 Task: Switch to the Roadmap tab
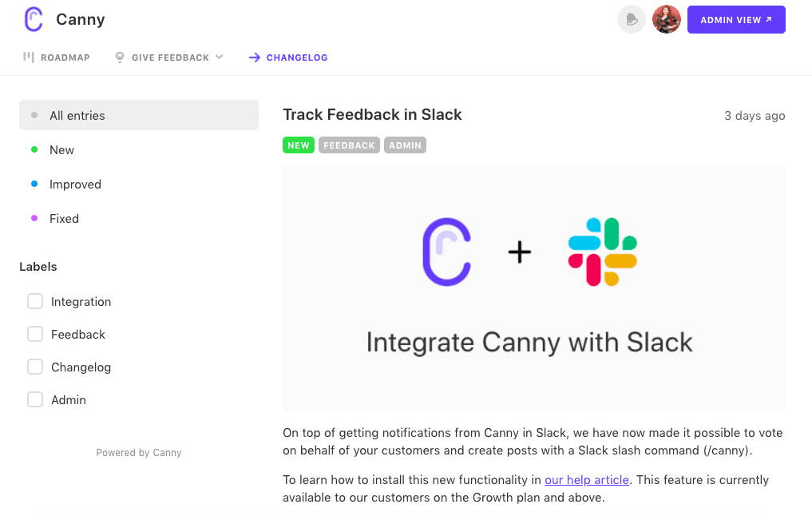coord(57,58)
